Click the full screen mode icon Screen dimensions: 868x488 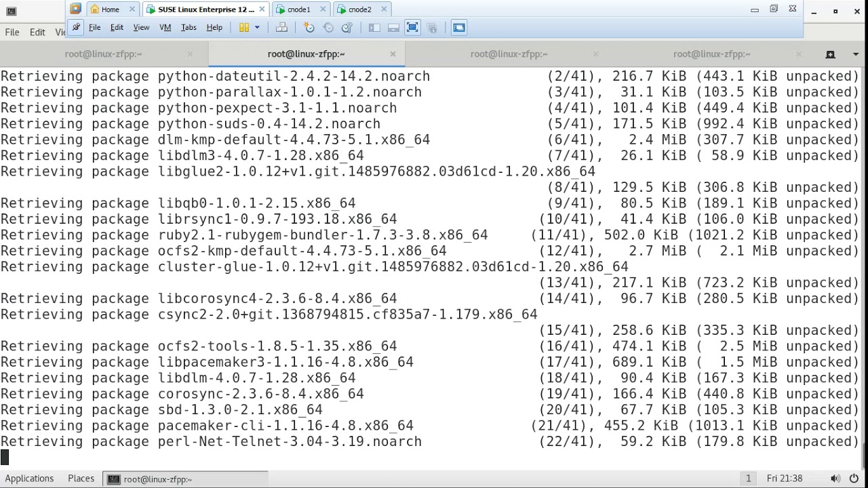412,27
